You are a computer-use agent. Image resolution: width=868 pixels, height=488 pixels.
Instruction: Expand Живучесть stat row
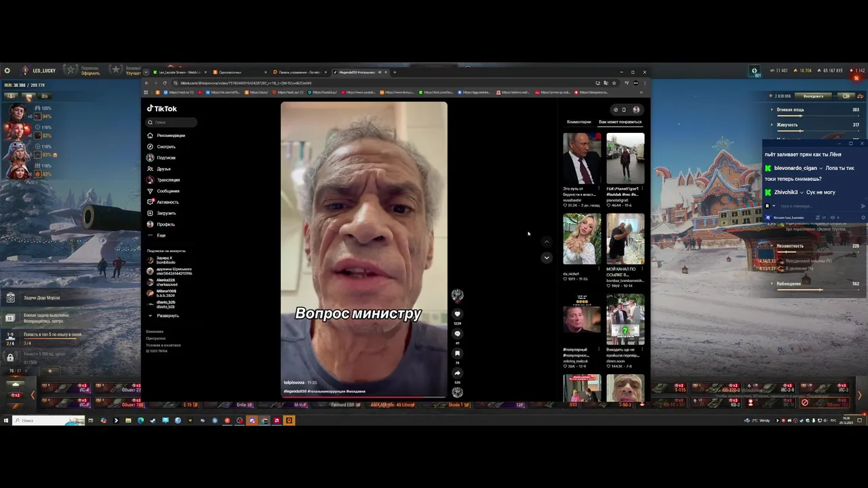814,125
